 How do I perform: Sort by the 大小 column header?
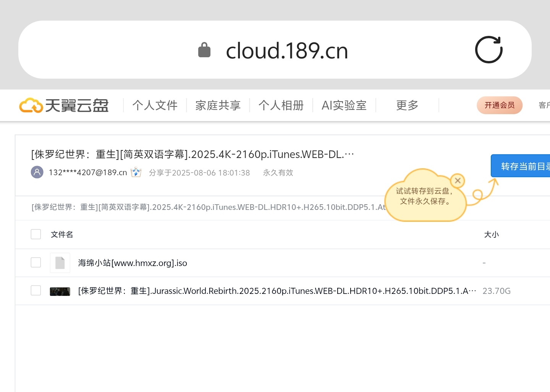pyautogui.click(x=492, y=234)
